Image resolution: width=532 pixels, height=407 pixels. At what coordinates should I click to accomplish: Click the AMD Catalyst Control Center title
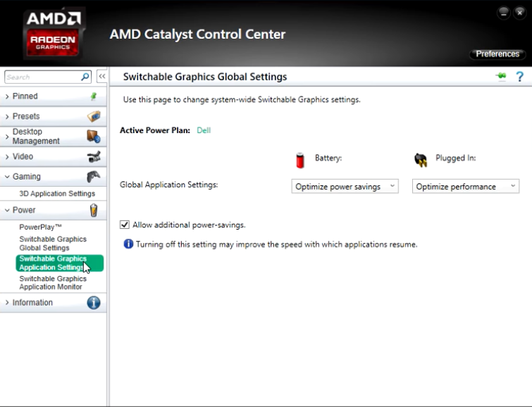(x=197, y=35)
